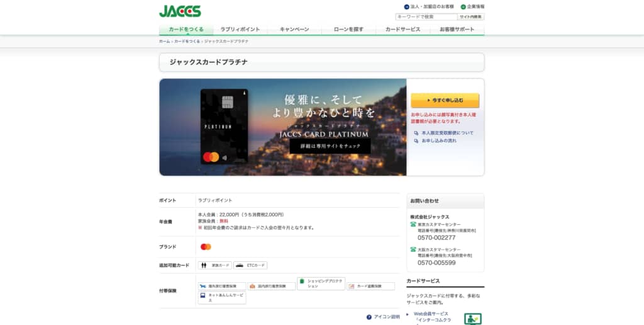Click the サイト内検索 search button
Viewport: 644px width, 325px height.
(x=470, y=17)
